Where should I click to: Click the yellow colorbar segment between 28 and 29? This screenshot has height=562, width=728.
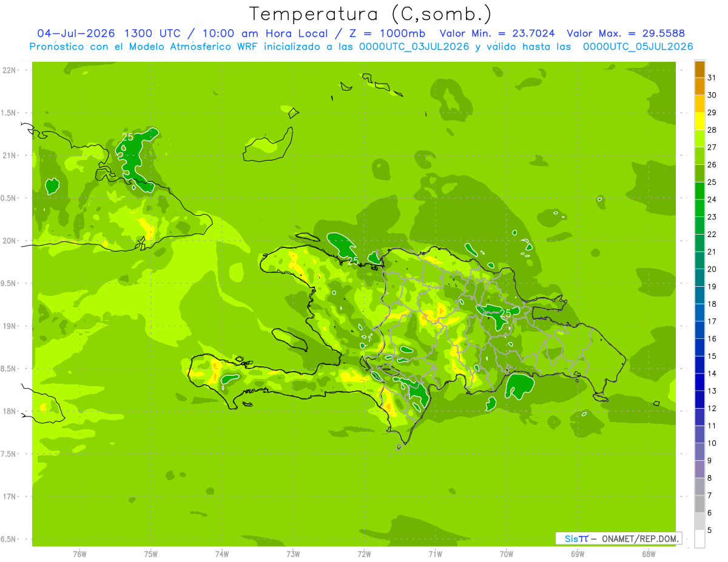[x=699, y=122]
